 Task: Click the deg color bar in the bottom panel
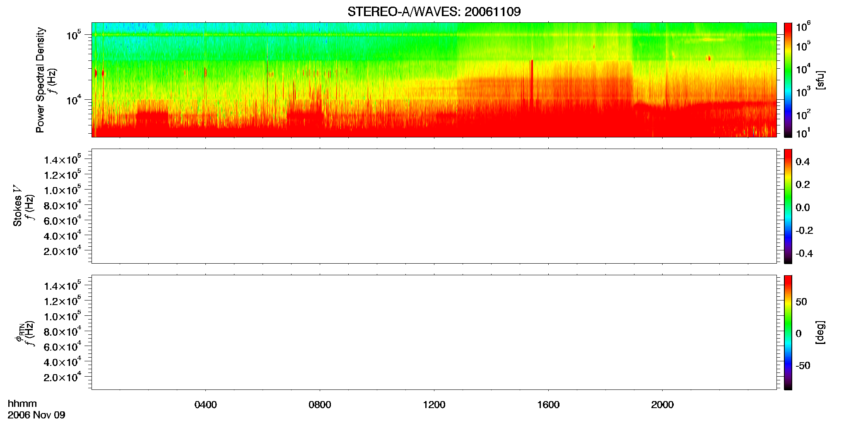pyautogui.click(x=788, y=332)
